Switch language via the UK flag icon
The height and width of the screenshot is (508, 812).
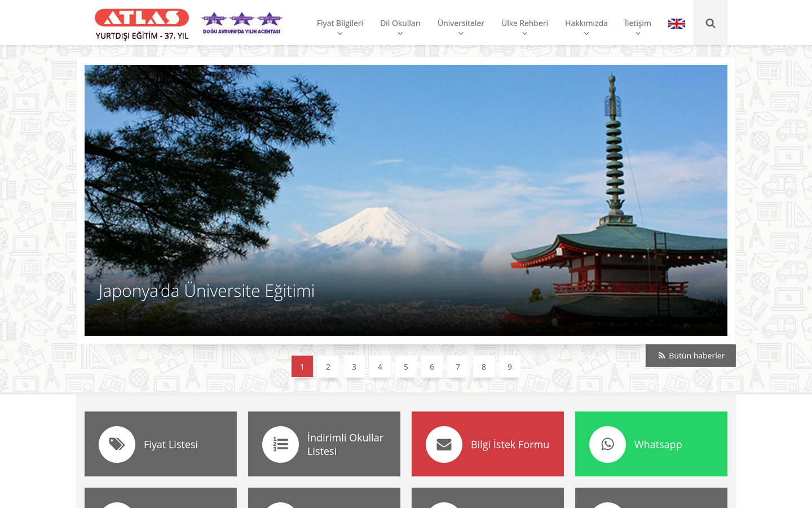(677, 24)
